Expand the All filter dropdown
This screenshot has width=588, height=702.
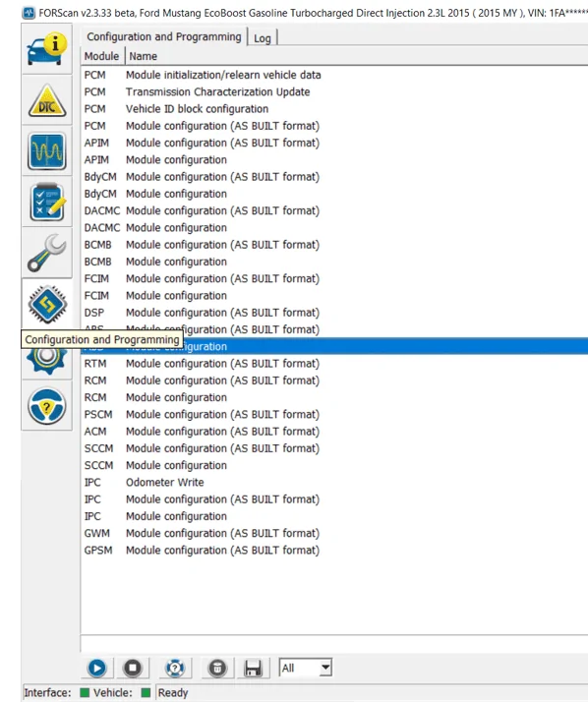(x=305, y=668)
